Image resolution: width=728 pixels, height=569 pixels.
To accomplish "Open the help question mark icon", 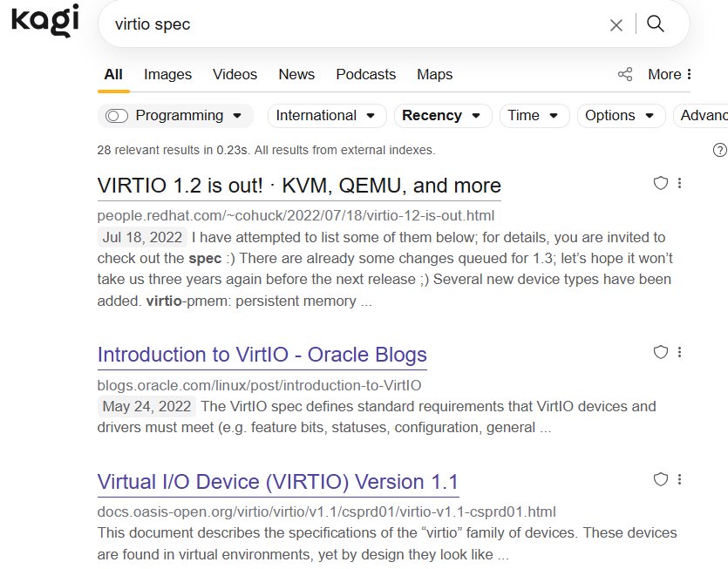I will (719, 150).
